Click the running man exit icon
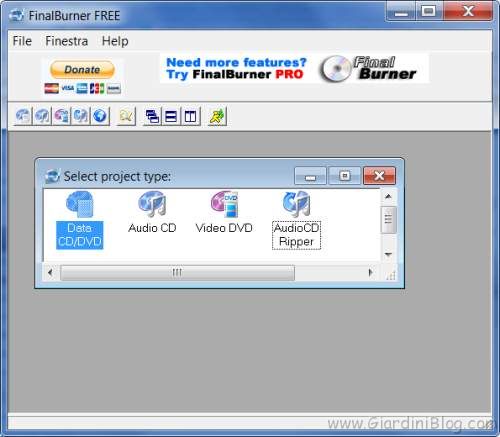500x437 pixels. 217,116
